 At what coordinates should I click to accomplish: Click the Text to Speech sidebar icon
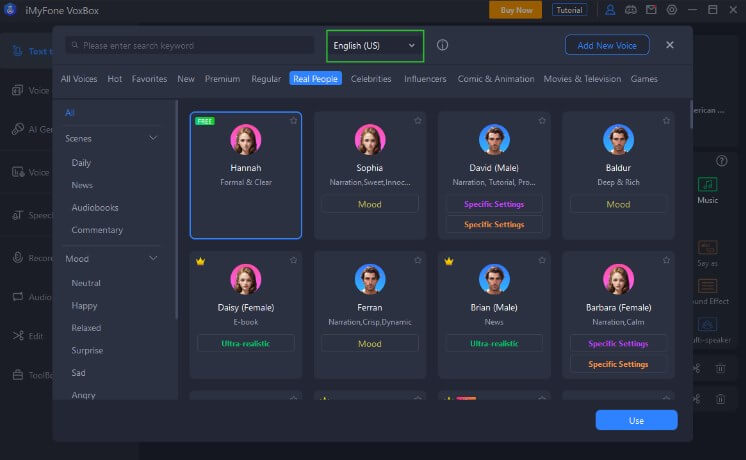pyautogui.click(x=18, y=51)
